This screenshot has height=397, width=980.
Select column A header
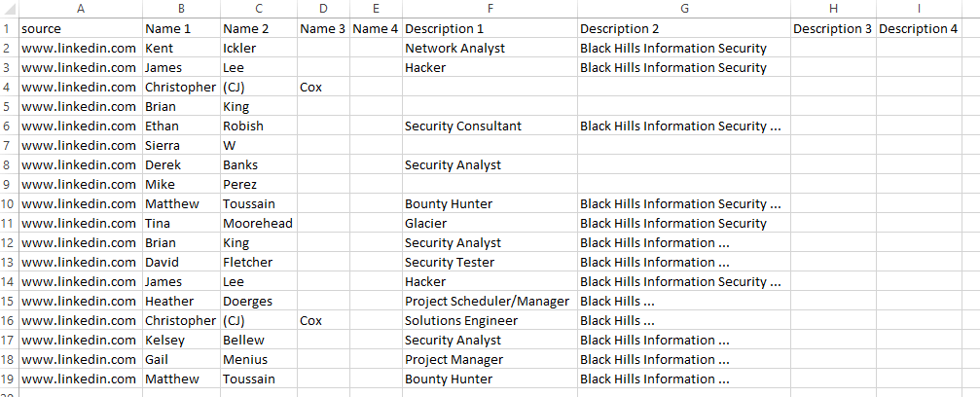coord(80,8)
